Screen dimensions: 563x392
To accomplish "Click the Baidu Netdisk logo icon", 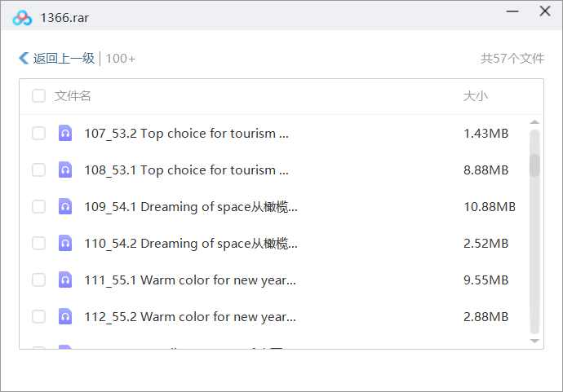I will tap(22, 17).
